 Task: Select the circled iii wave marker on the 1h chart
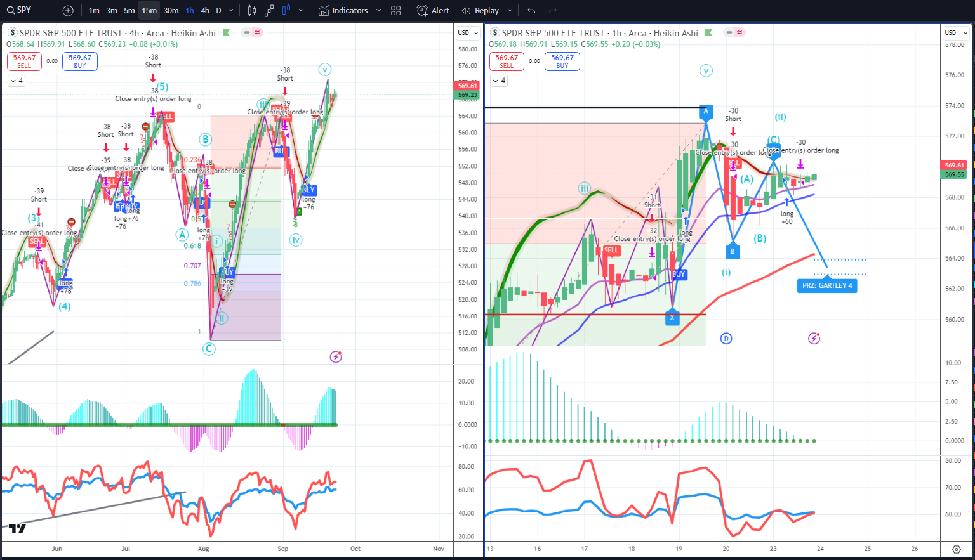584,188
